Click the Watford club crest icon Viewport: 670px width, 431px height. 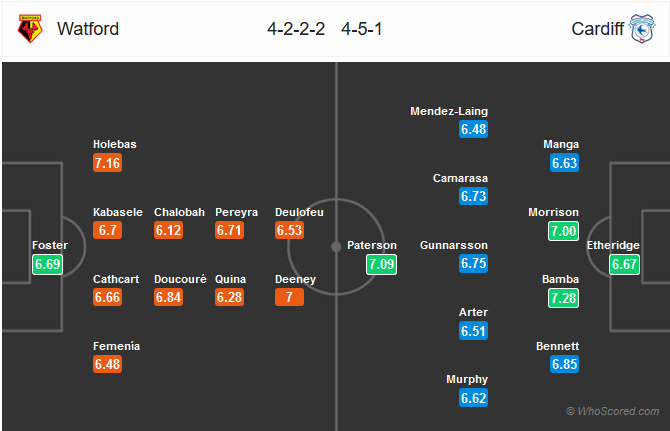30,29
